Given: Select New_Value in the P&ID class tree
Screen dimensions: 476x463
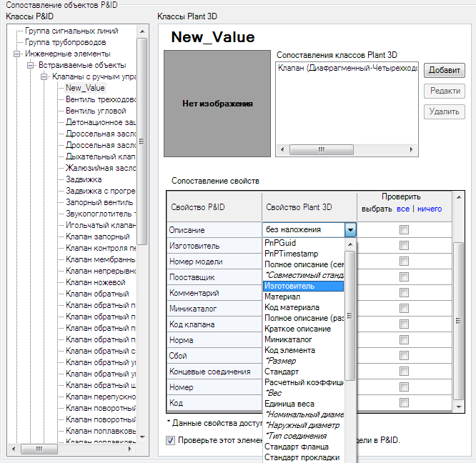Looking at the screenshot, I should pyautogui.click(x=85, y=88).
